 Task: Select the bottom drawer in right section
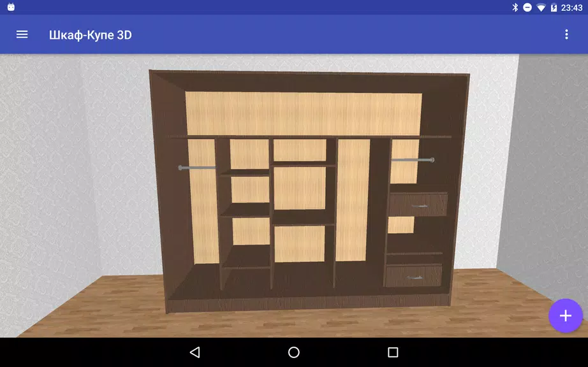tap(413, 276)
